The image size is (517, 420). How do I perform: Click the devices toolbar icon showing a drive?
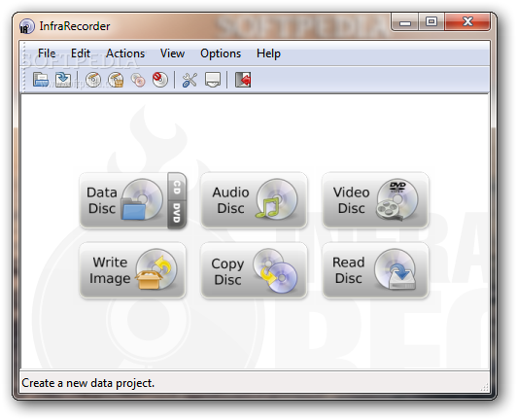click(x=213, y=80)
